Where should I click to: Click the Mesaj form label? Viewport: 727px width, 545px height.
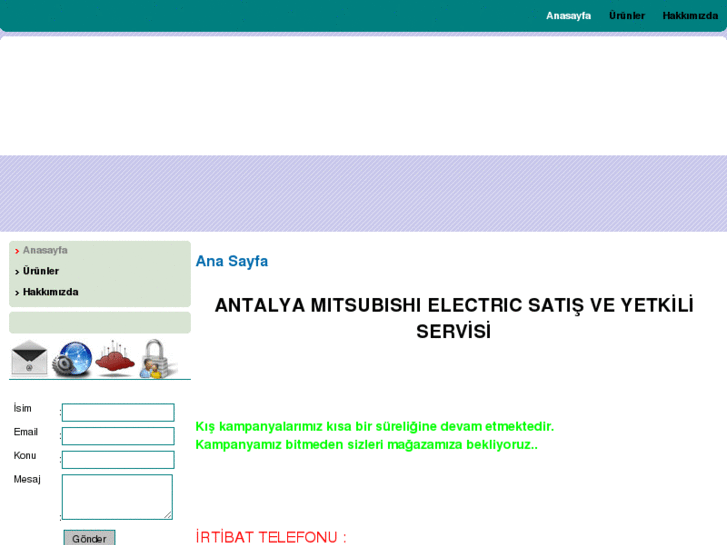(27, 479)
